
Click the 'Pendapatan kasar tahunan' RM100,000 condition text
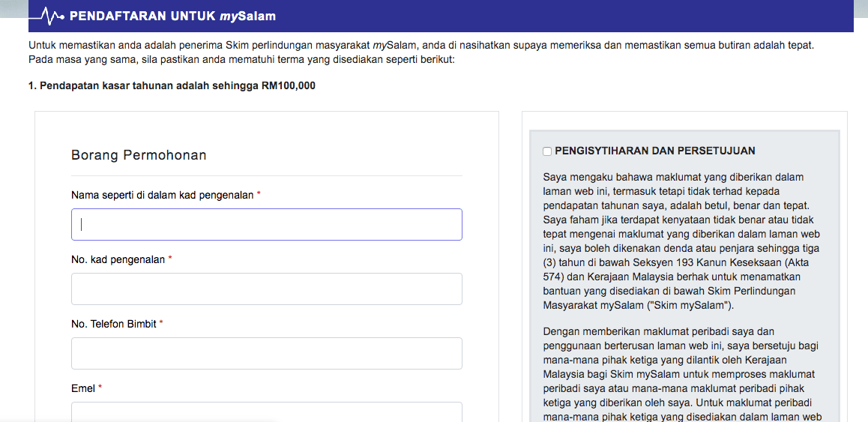pos(172,86)
